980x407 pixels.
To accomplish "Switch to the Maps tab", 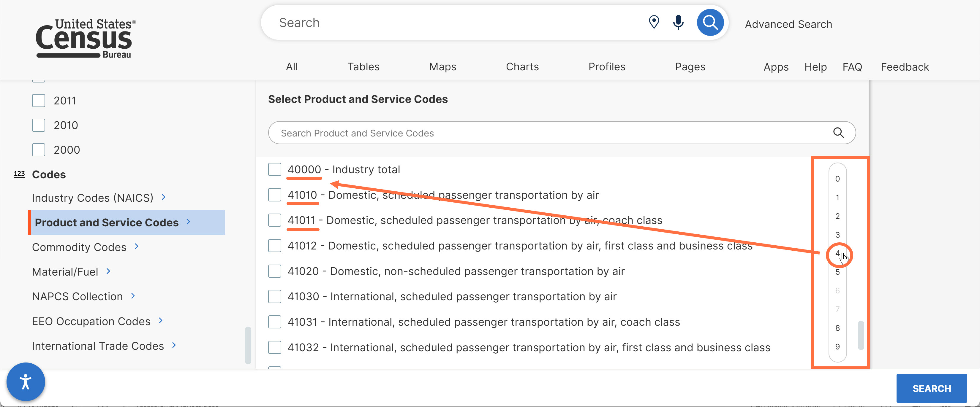I will pyautogui.click(x=442, y=67).
